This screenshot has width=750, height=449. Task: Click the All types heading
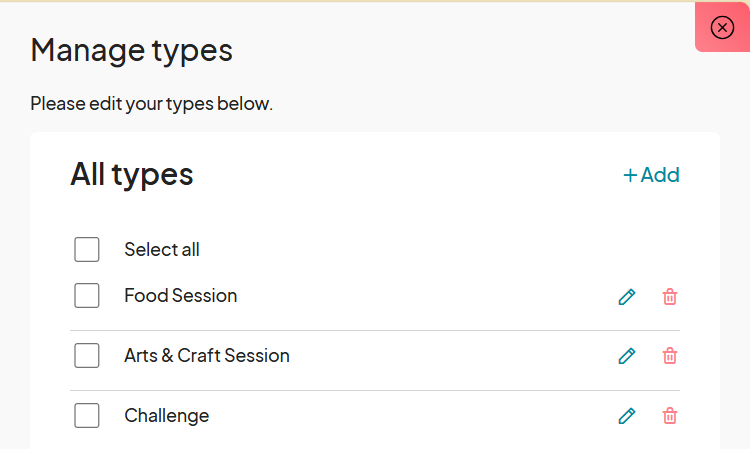[x=131, y=174]
